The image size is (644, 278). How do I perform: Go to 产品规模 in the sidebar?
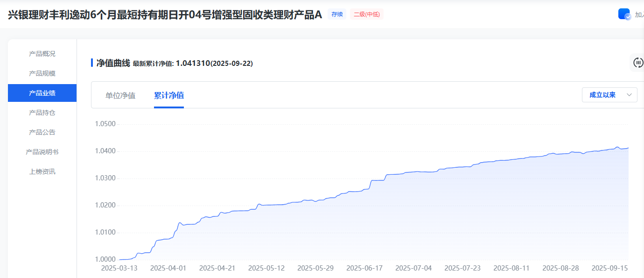pyautogui.click(x=42, y=73)
